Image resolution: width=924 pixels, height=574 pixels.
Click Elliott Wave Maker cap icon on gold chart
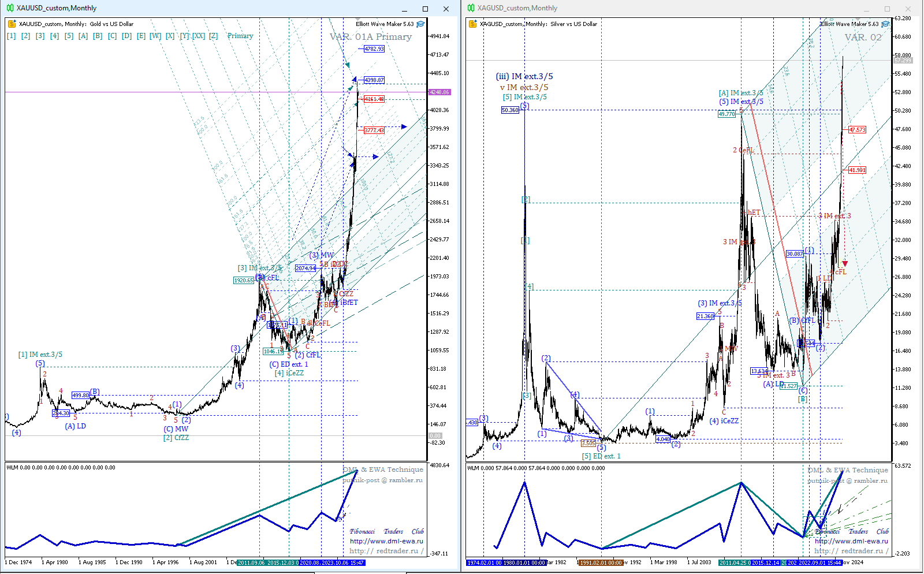[x=420, y=24]
